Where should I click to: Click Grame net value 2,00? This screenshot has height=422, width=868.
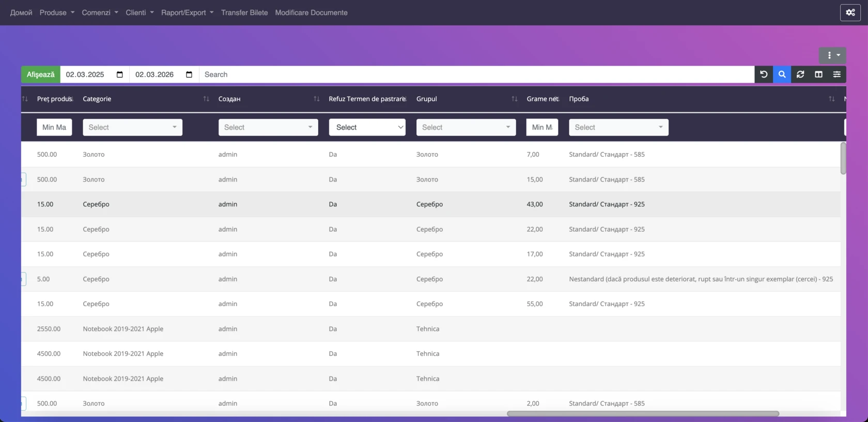coord(533,403)
